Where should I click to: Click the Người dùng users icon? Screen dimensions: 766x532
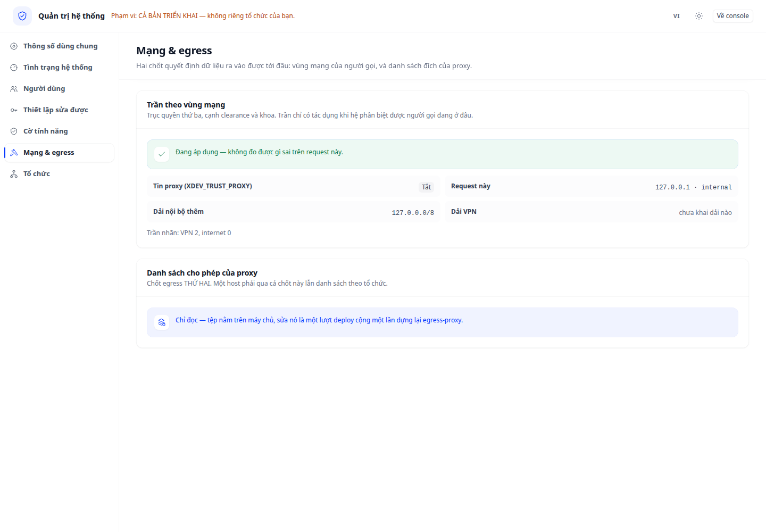tap(14, 89)
